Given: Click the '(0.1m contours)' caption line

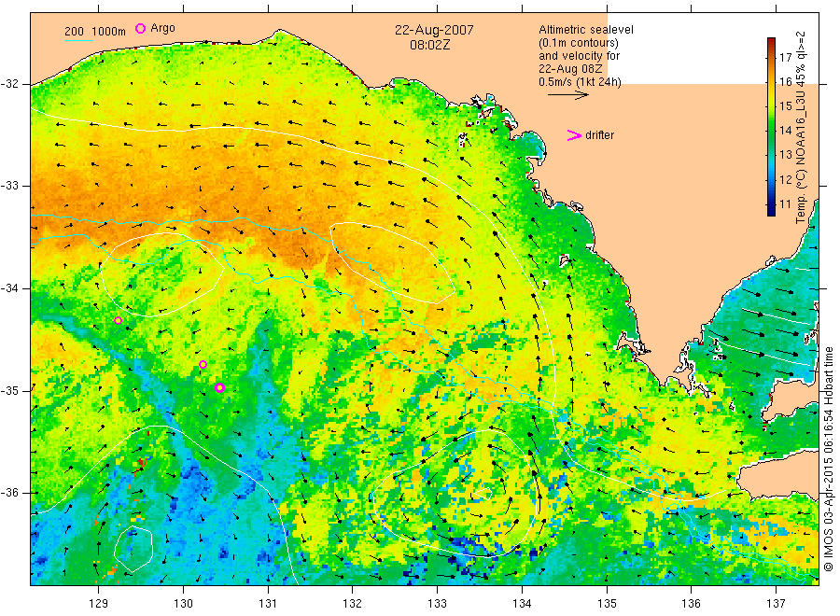Looking at the screenshot, I should pyautogui.click(x=579, y=43).
